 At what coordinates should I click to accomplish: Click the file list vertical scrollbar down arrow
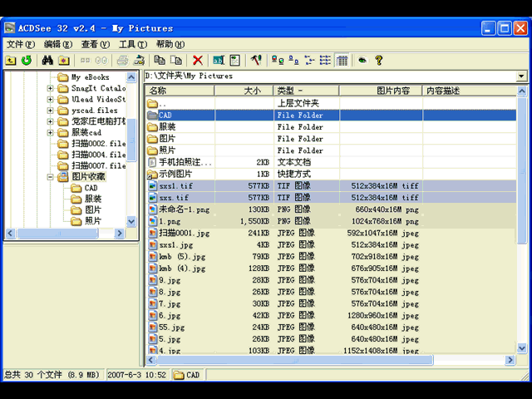click(x=522, y=348)
